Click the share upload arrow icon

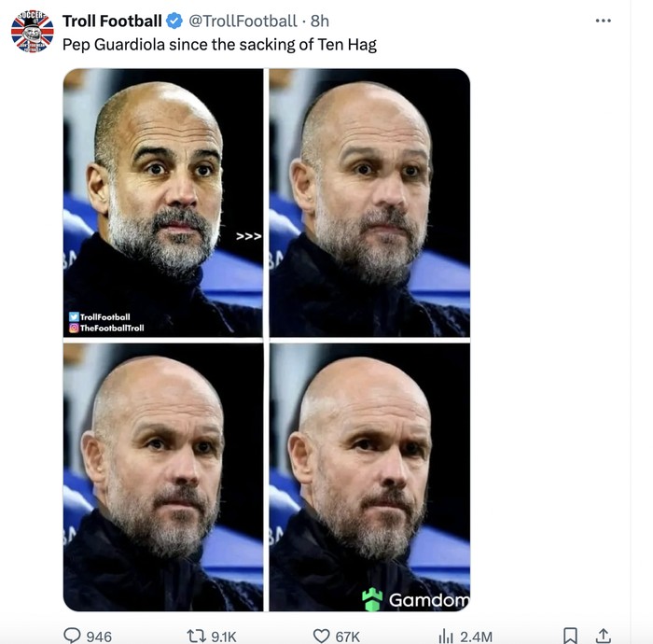pyautogui.click(x=603, y=636)
